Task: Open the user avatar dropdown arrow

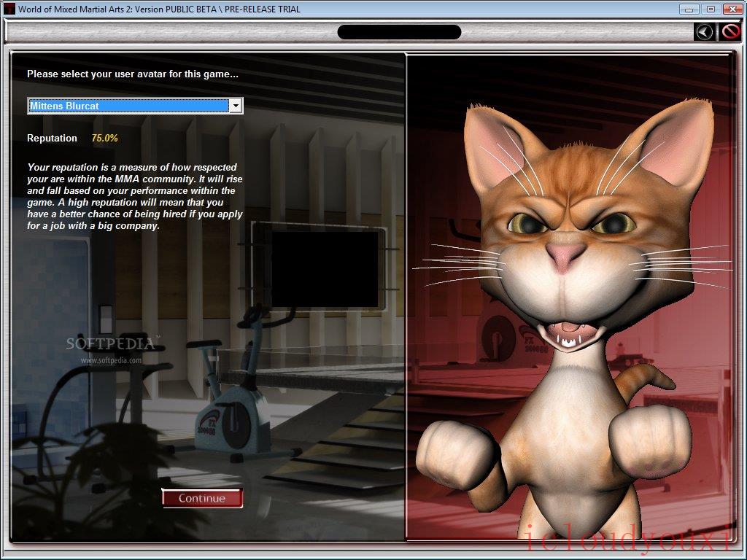Action: point(236,106)
